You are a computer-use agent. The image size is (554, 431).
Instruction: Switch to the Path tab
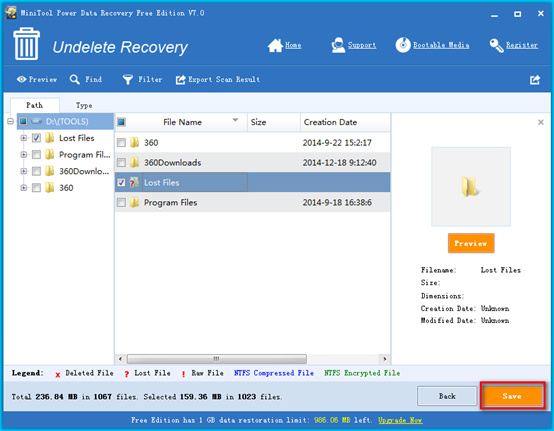point(35,105)
